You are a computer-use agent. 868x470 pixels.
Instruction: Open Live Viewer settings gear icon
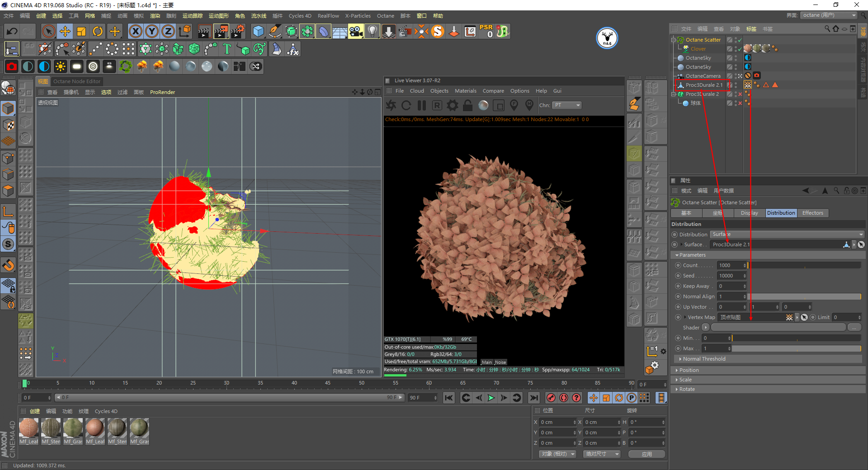[453, 105]
